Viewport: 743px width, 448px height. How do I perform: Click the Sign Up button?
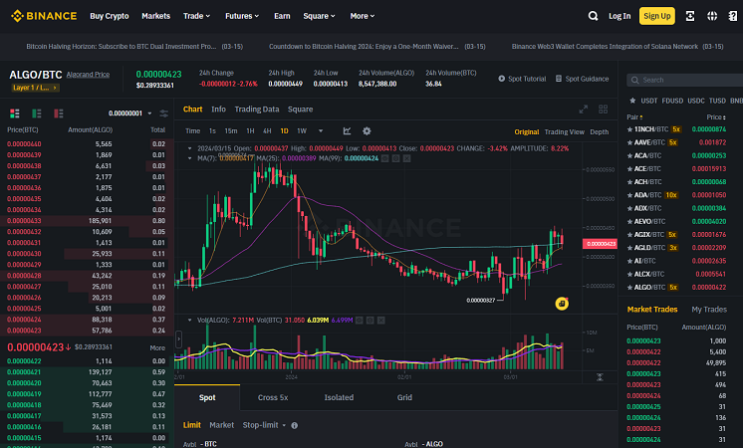click(x=657, y=16)
